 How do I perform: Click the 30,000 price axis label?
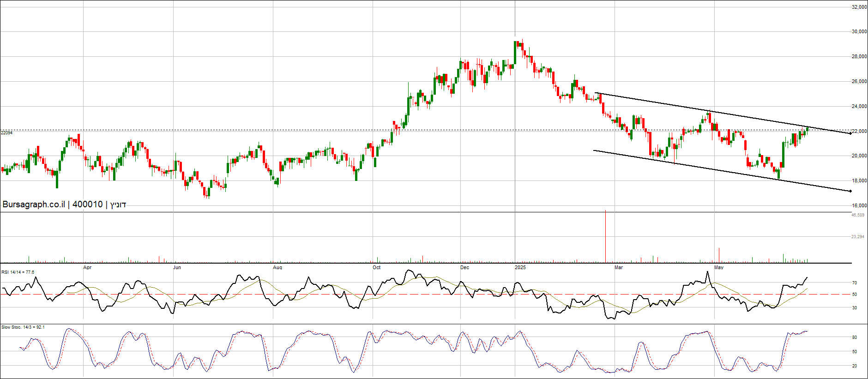tap(859, 32)
